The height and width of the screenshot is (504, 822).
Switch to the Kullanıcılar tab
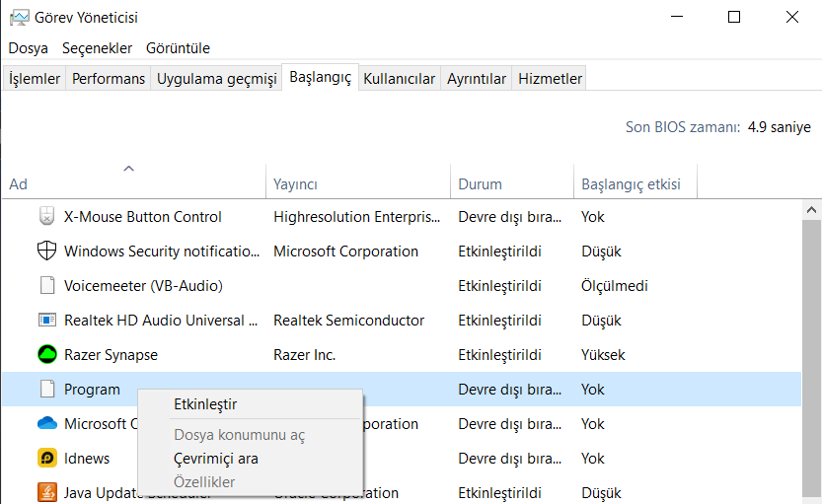pyautogui.click(x=399, y=79)
